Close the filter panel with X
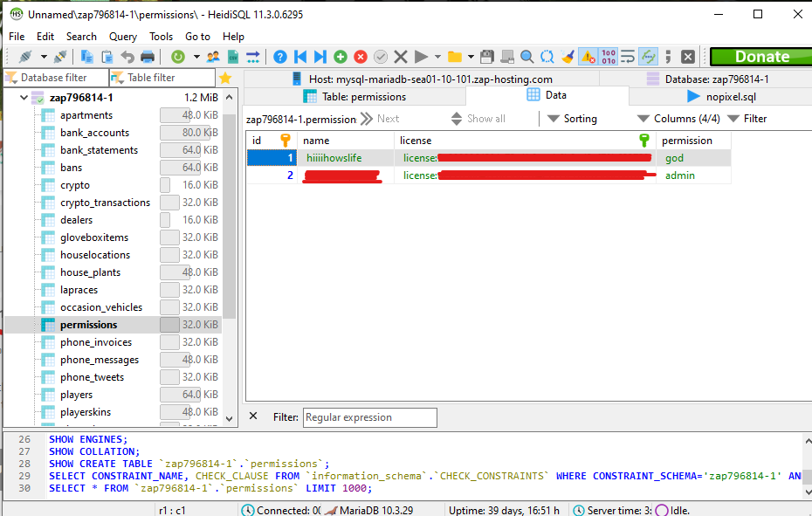This screenshot has width=812, height=516. click(253, 416)
